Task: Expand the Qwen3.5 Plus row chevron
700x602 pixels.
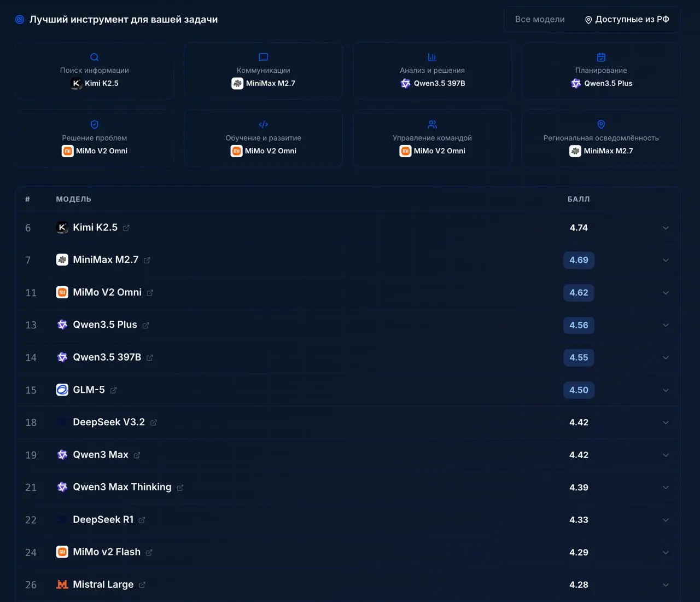Action: click(666, 325)
